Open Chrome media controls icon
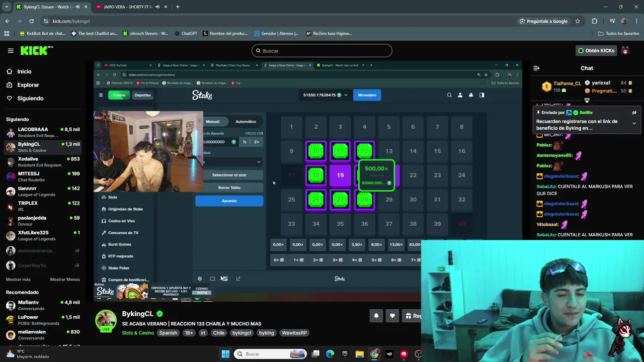Screen dimensions: 644x362 coord(612,21)
